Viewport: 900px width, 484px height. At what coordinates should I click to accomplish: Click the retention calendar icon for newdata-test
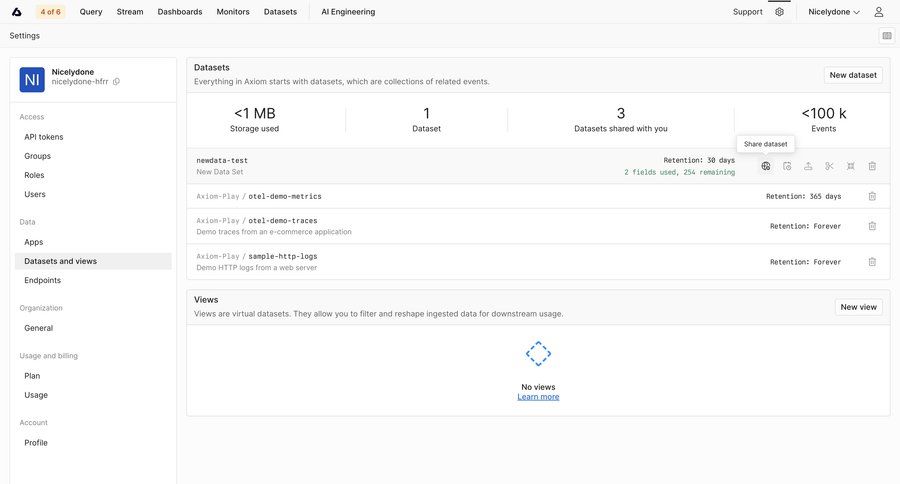(787, 166)
